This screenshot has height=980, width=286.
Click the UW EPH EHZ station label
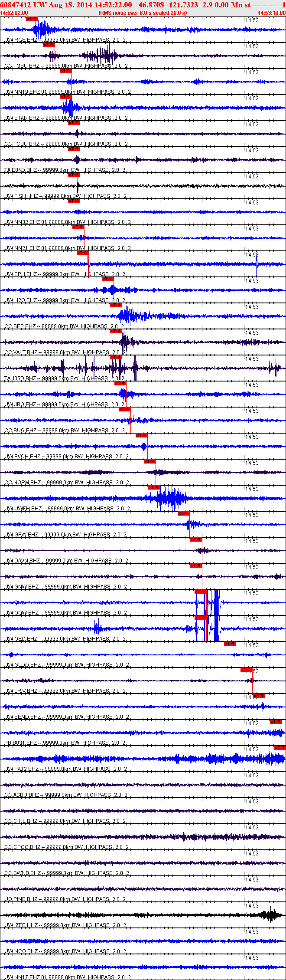point(20,274)
